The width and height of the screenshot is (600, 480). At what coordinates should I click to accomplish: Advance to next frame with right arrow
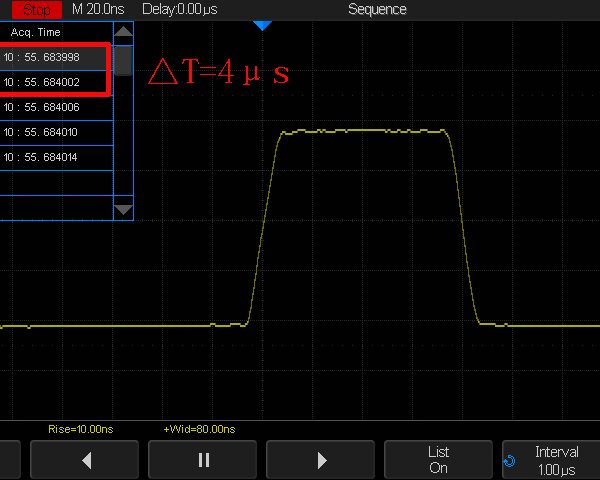(321, 460)
